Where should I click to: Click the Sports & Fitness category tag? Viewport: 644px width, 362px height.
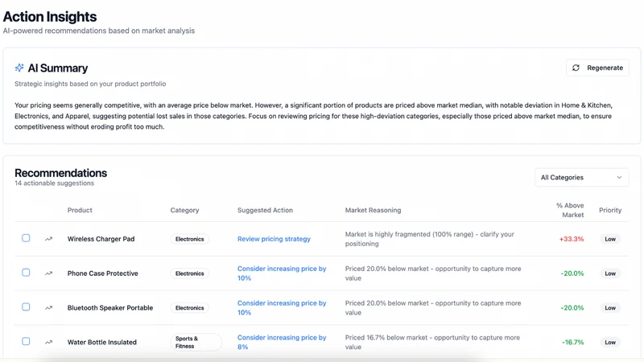[196, 343]
